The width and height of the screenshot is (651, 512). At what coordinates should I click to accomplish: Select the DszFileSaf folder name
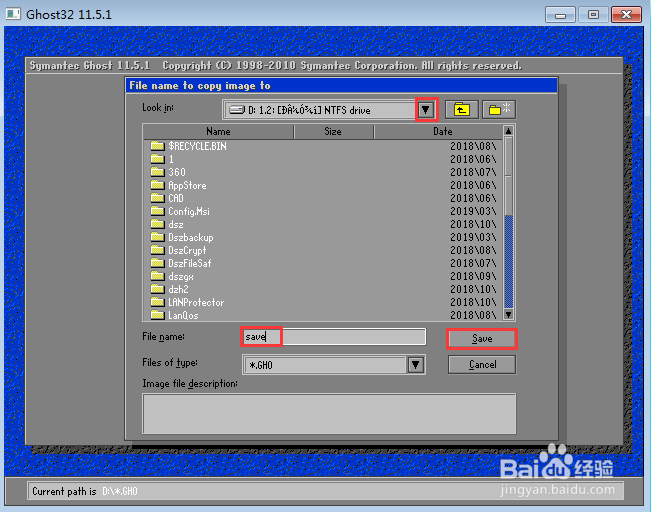pyautogui.click(x=190, y=263)
